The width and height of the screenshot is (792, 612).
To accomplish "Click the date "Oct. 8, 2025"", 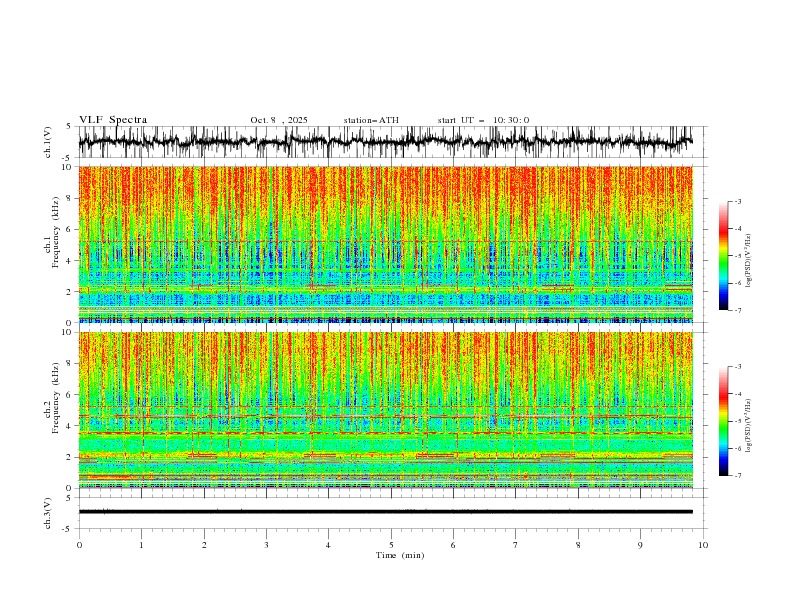I will tap(279, 120).
